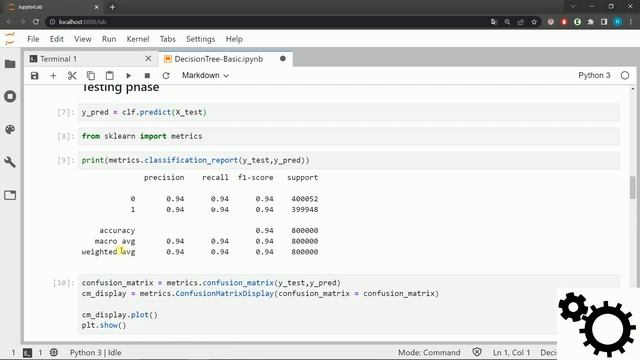The width and height of the screenshot is (640, 360).
Task: Click the kernel status circle indicator
Action: coord(625,76)
